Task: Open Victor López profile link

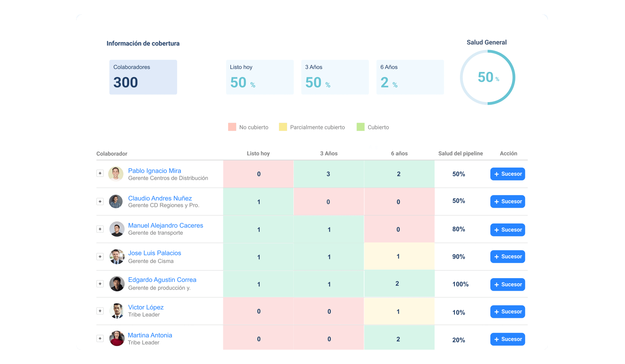Action: point(146,307)
